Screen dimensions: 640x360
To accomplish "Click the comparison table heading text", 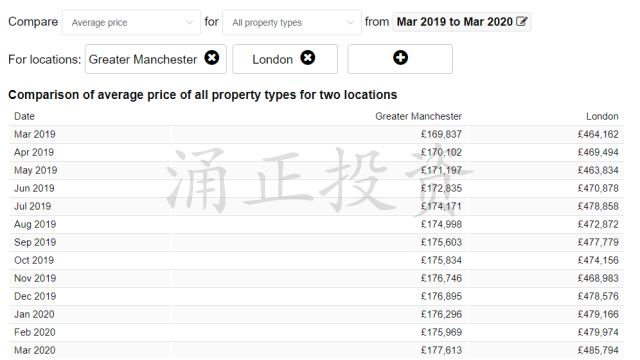I will pyautogui.click(x=202, y=95).
